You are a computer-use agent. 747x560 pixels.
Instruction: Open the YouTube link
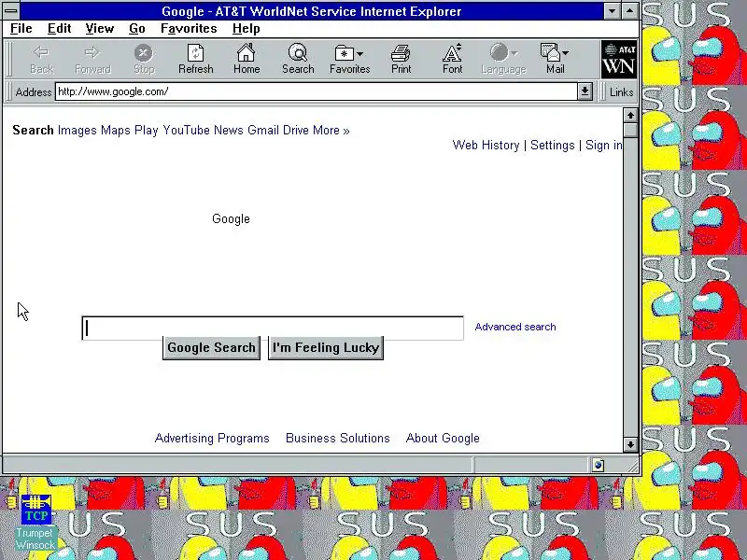(186, 131)
